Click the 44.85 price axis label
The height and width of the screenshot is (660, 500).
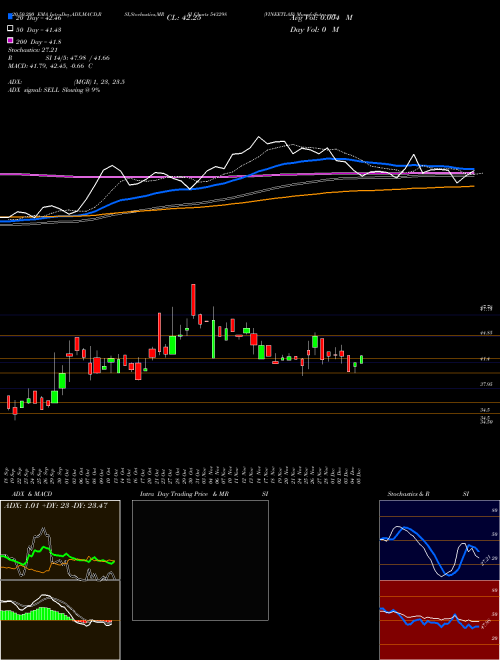click(x=486, y=333)
